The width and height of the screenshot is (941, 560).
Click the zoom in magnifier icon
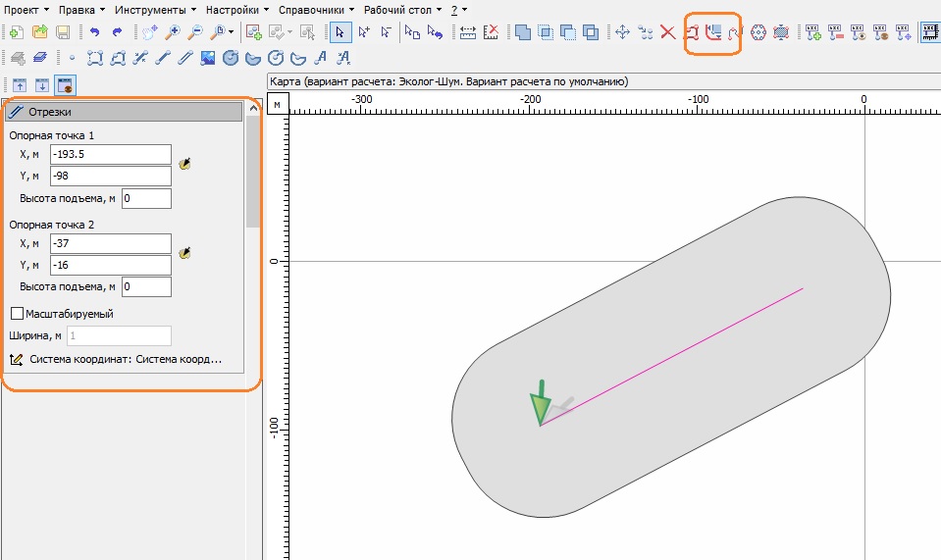tap(173, 32)
